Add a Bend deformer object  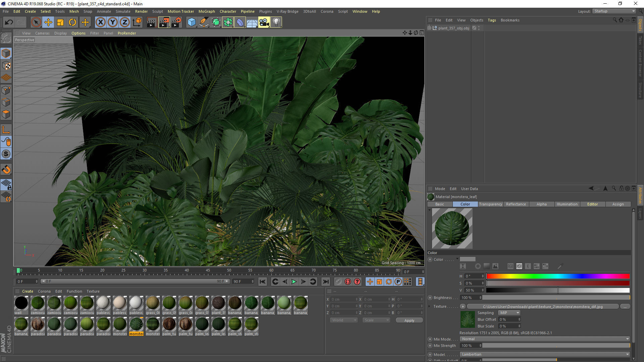coord(240,22)
